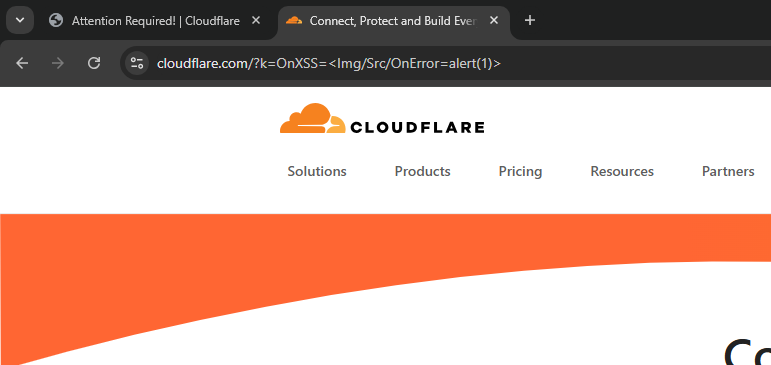Screen dimensions: 771x365
Task: Open a new tab with plus button
Action: [x=530, y=20]
